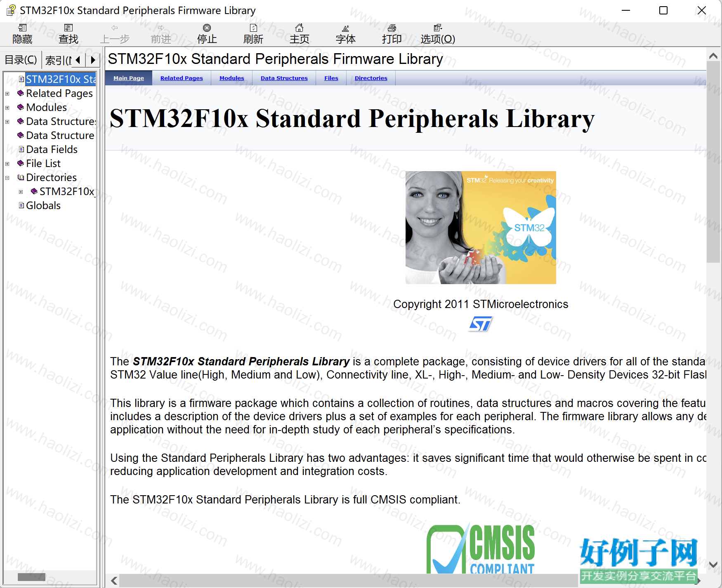Click the STM32 butterfly promotional image
722x588 pixels.
(x=481, y=228)
